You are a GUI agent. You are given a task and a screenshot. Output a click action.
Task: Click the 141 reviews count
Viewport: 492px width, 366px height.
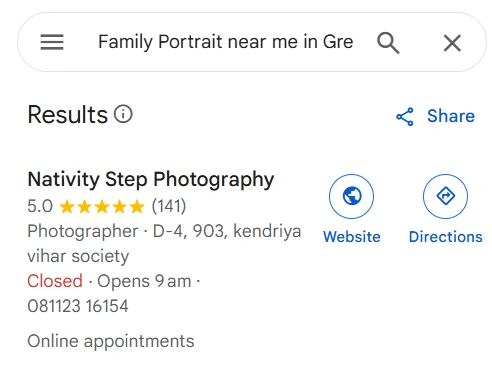tap(169, 206)
